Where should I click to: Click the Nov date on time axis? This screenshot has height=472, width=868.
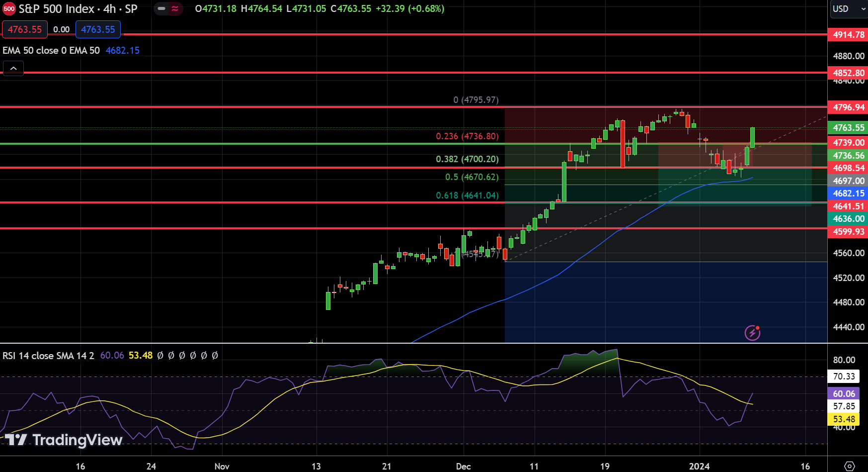[x=222, y=466]
